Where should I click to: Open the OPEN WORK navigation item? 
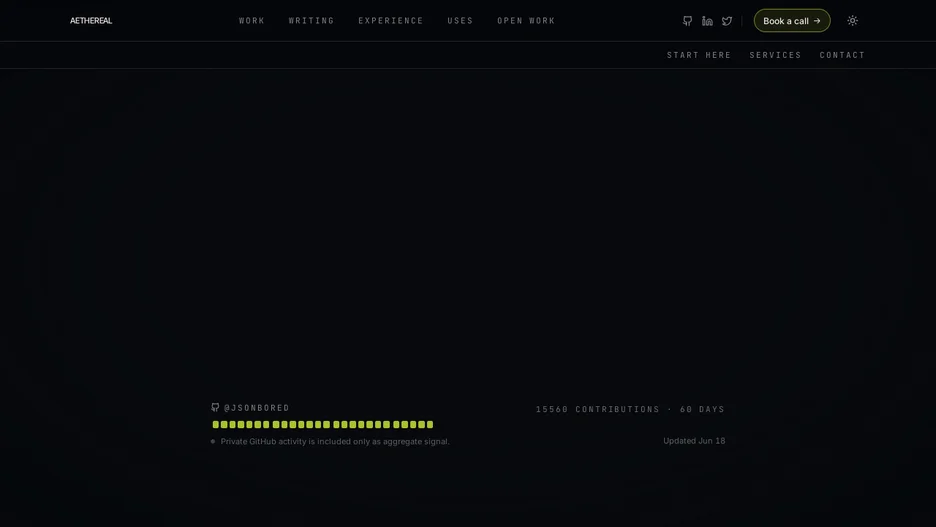pos(526,20)
